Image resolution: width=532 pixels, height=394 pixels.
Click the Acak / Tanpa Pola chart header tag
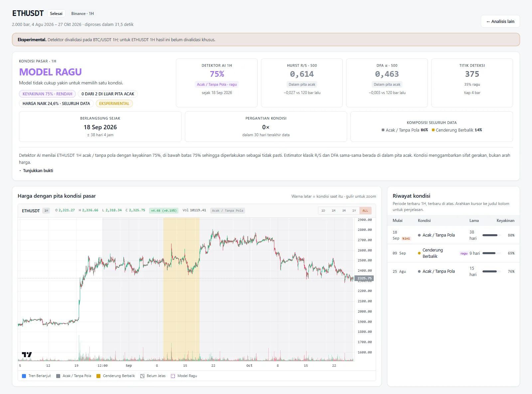[228, 211]
